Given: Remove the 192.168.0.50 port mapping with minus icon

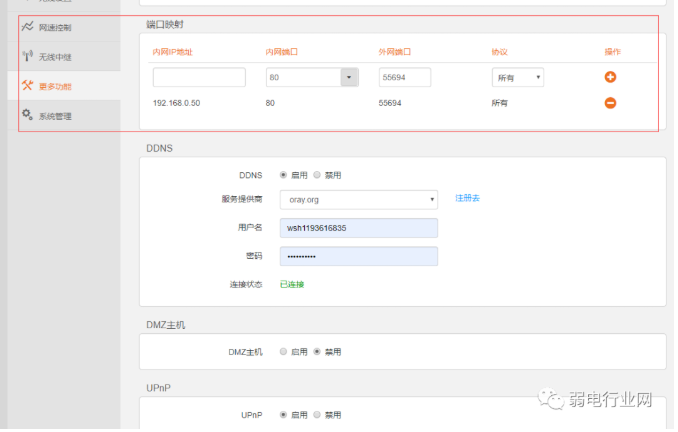Looking at the screenshot, I should (610, 103).
